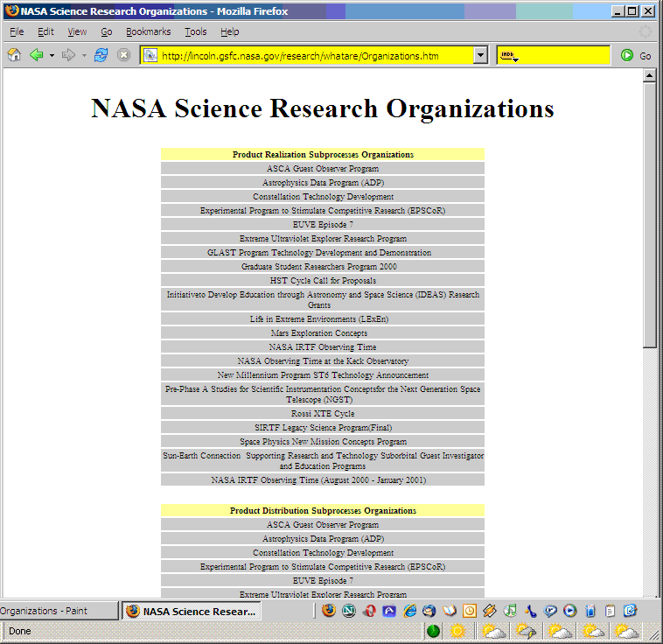Click the green radar icon in status bar

(x=433, y=631)
